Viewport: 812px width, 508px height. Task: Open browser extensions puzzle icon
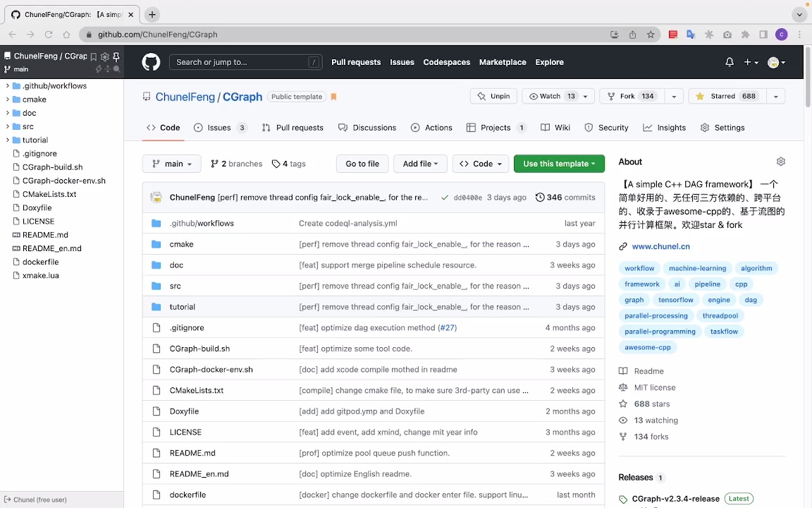(745, 34)
